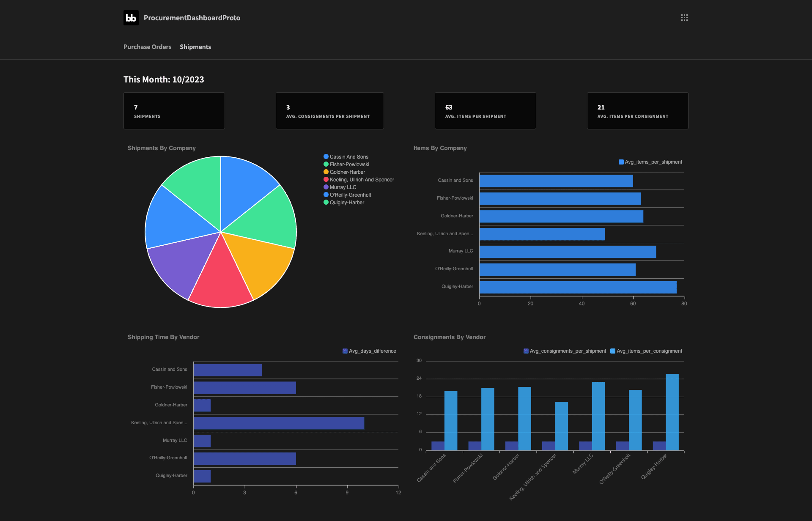Click Keeling, Ullrich And Spencer legend dot

326,179
